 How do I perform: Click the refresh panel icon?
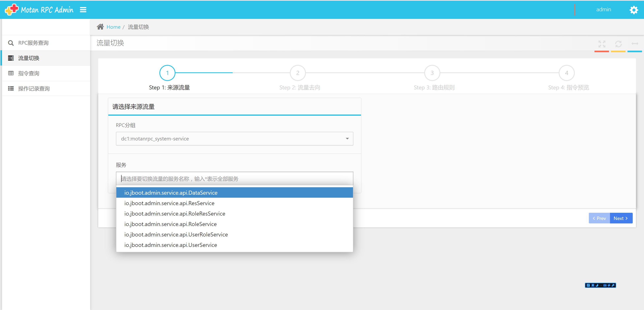[x=618, y=44]
